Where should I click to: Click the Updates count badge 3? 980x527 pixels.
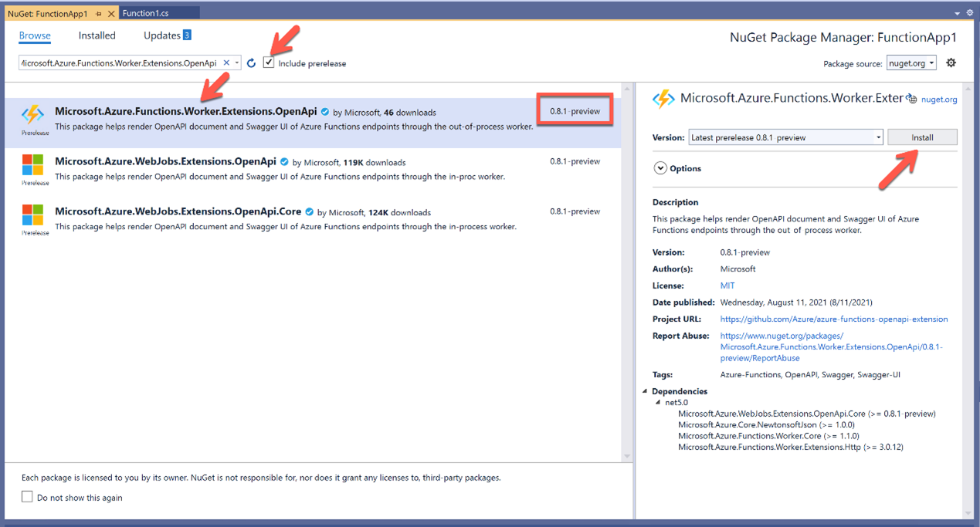[186, 35]
